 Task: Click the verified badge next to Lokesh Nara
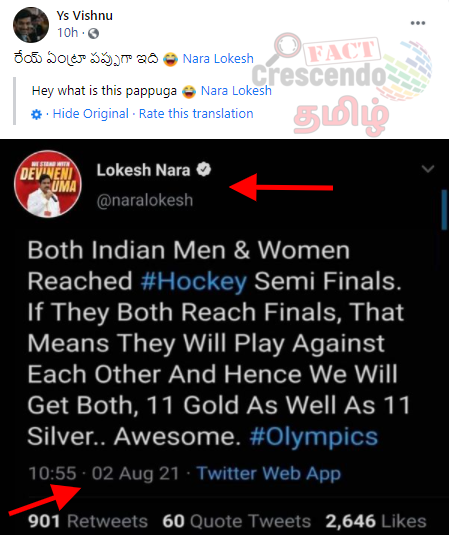pyautogui.click(x=204, y=170)
